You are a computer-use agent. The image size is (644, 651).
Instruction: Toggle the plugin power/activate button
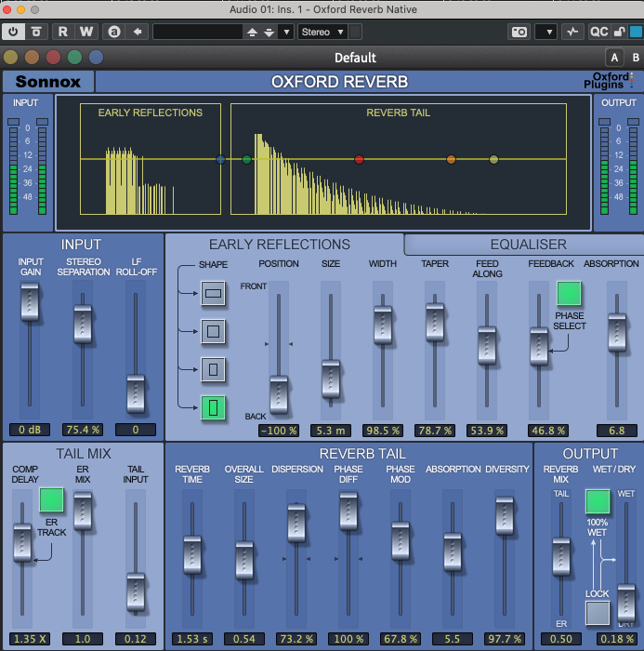point(13,32)
